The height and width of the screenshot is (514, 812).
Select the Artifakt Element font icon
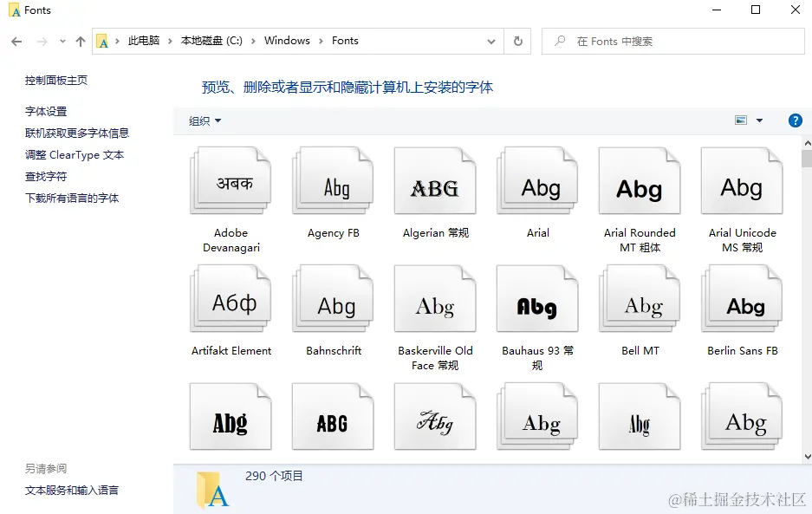pos(231,298)
